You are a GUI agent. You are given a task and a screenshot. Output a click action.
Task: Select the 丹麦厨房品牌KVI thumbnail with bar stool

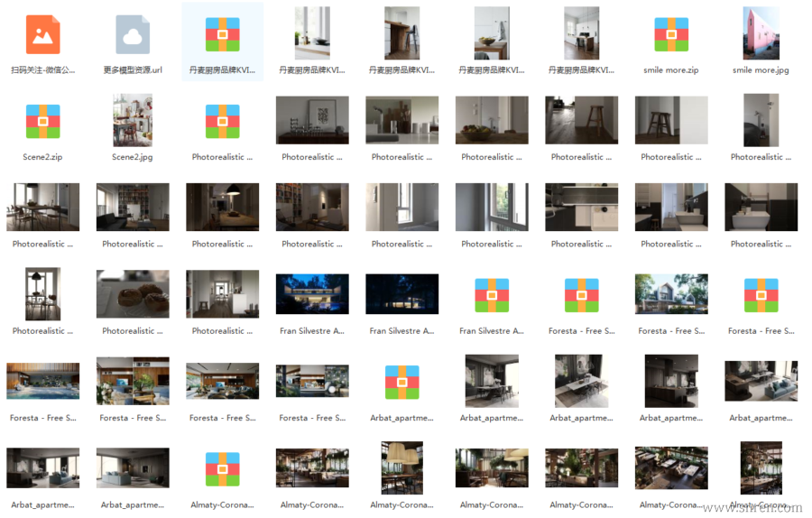click(x=401, y=33)
